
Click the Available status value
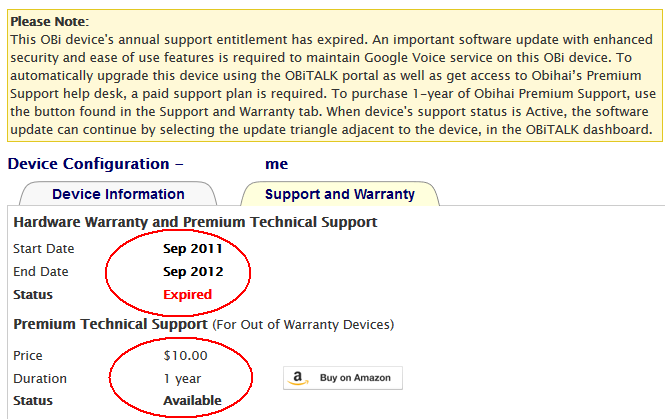coord(192,401)
